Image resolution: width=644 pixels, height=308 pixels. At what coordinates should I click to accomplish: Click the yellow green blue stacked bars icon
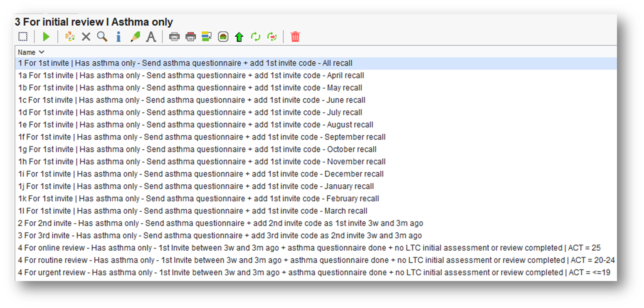click(x=207, y=37)
